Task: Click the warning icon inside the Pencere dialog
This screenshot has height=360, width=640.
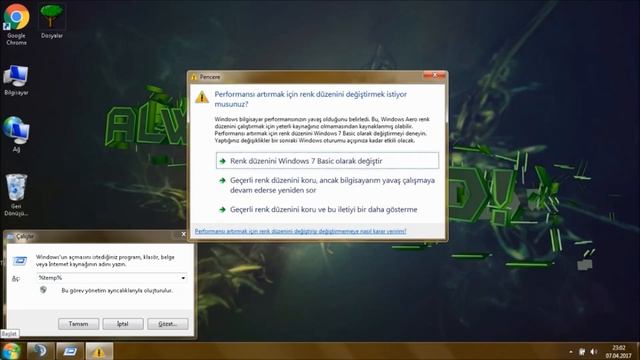Action: [202, 98]
